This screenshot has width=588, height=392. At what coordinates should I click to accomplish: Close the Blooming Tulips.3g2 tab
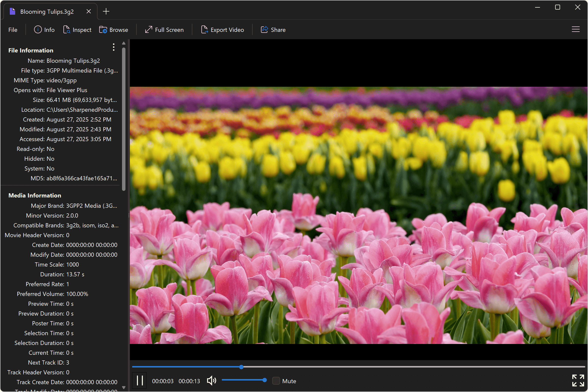88,11
